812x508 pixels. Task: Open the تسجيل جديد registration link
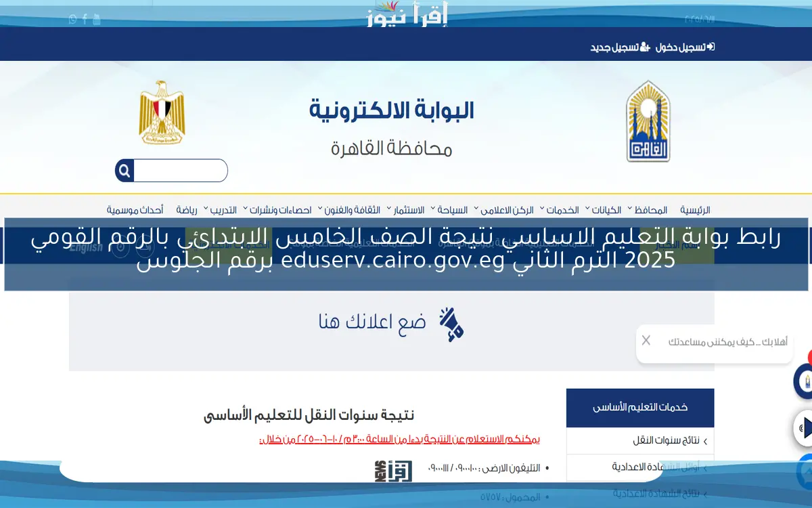click(620, 47)
